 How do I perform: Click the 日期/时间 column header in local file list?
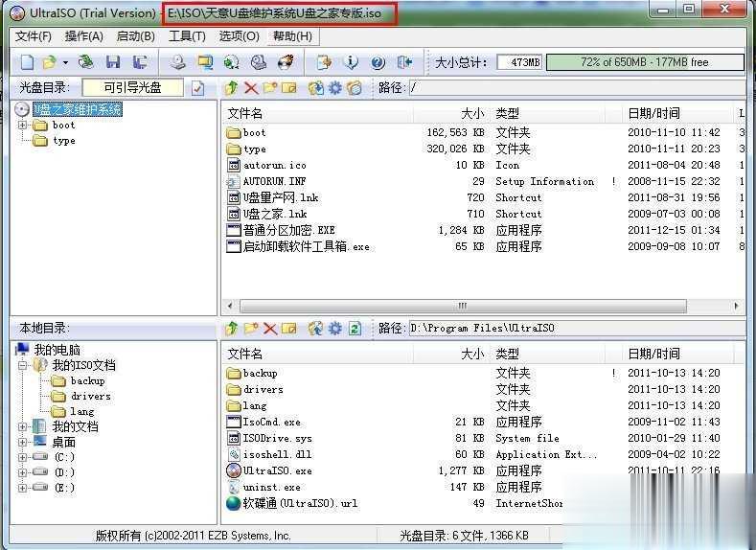(676, 355)
